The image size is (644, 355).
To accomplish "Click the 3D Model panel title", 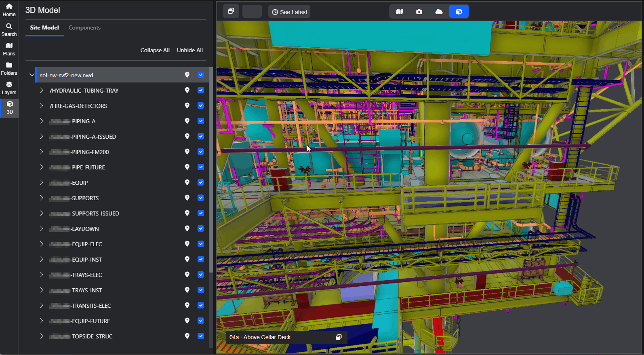I will [42, 10].
